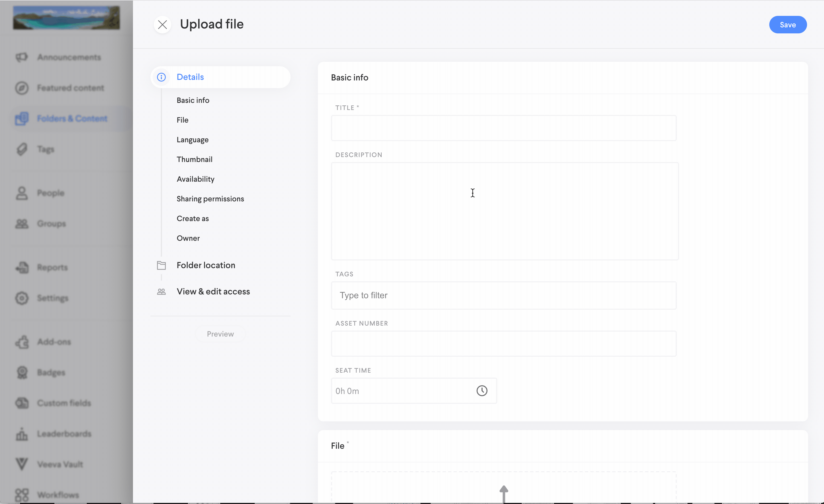Click the Preview button

coord(220,334)
